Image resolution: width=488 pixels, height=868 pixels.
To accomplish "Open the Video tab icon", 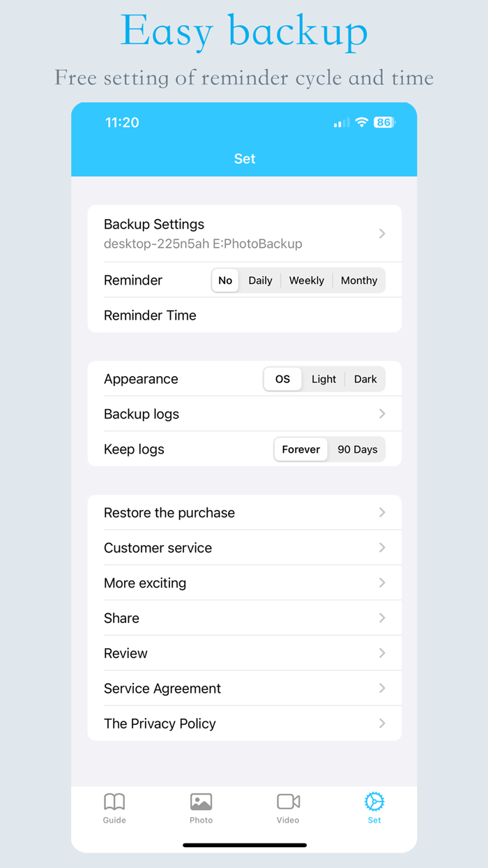I will (288, 801).
